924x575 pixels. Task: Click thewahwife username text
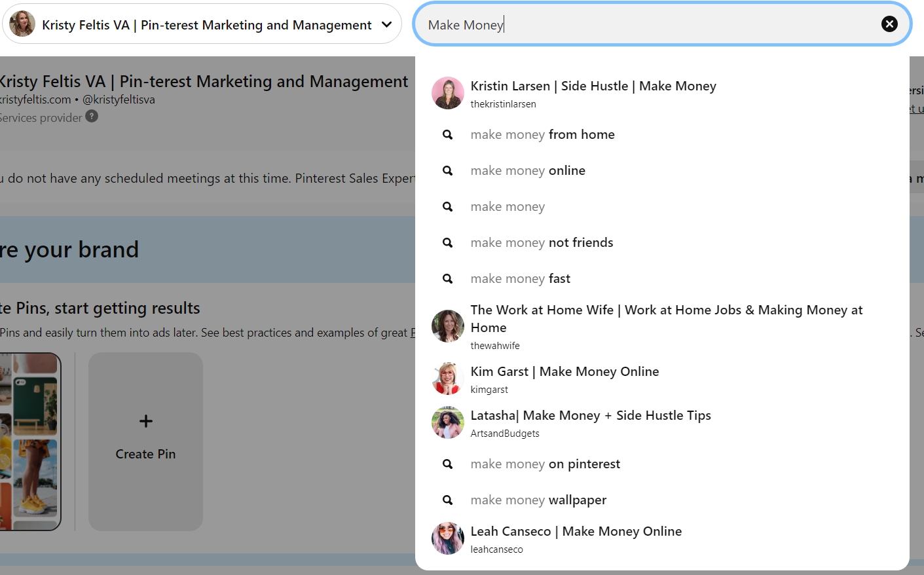click(x=495, y=346)
